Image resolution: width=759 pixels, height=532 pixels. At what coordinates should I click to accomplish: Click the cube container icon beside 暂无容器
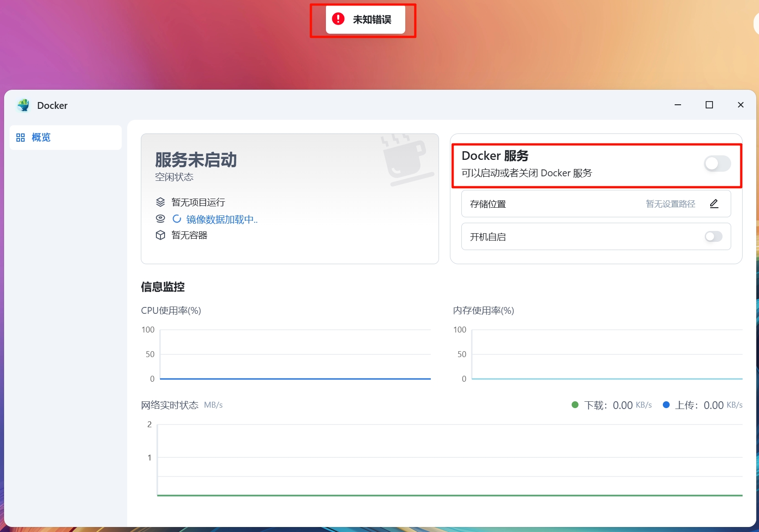pyautogui.click(x=160, y=235)
